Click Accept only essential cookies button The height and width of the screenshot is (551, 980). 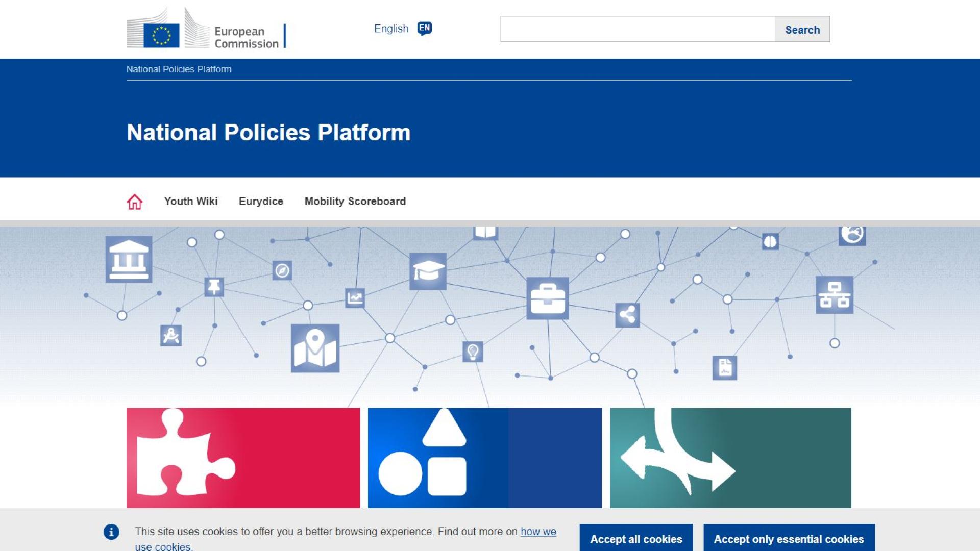[789, 539]
